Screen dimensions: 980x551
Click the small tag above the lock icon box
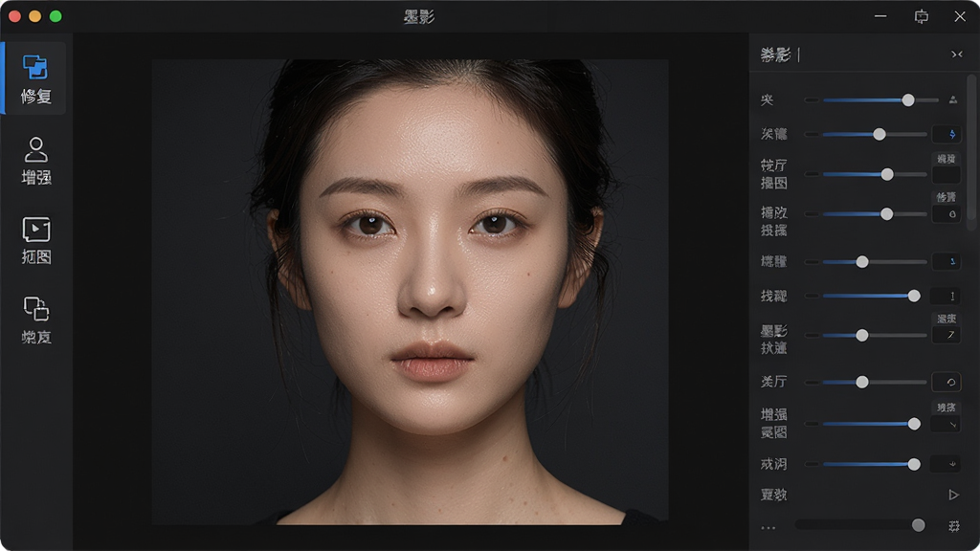[947, 197]
